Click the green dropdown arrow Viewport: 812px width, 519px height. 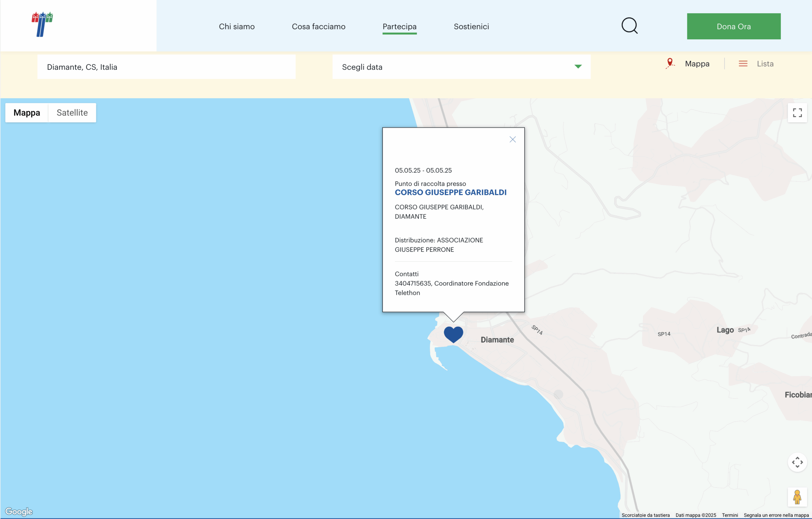(578, 67)
